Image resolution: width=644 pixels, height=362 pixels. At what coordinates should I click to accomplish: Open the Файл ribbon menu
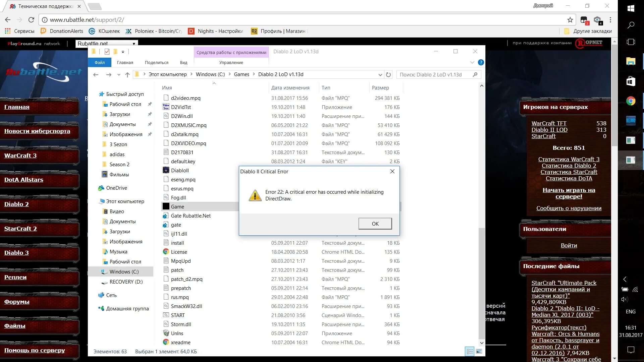[100, 62]
